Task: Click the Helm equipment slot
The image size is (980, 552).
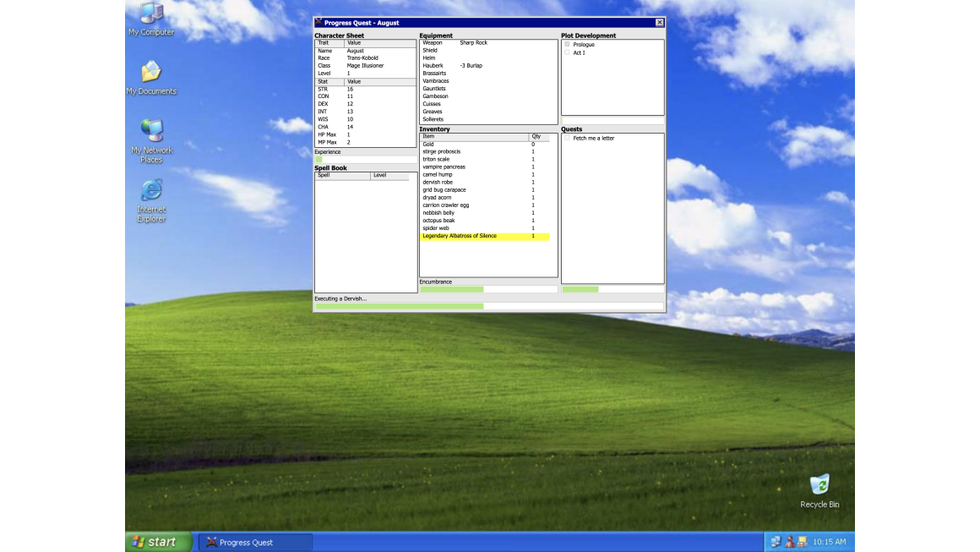Action: coord(488,58)
